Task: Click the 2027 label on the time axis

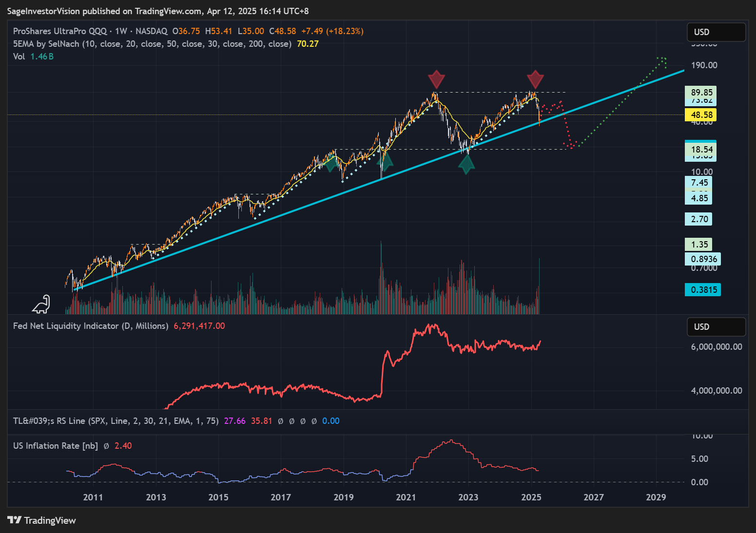Action: pyautogui.click(x=594, y=497)
